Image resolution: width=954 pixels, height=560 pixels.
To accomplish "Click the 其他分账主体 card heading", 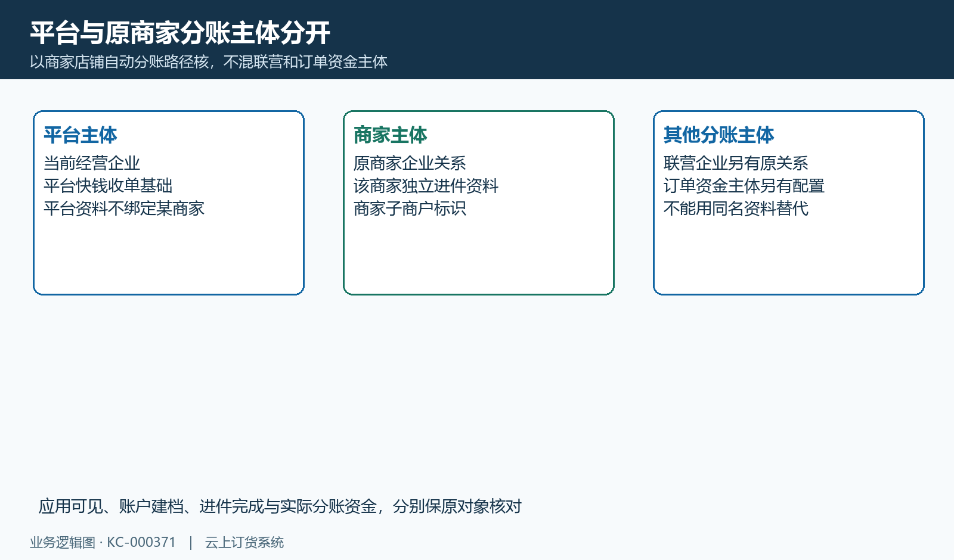I will click(719, 135).
